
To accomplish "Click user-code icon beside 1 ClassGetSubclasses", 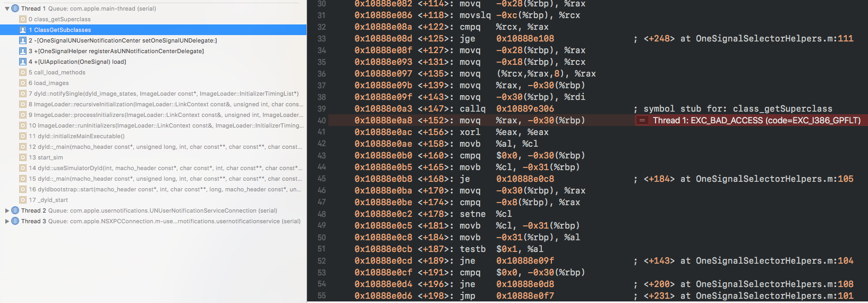I will point(23,30).
